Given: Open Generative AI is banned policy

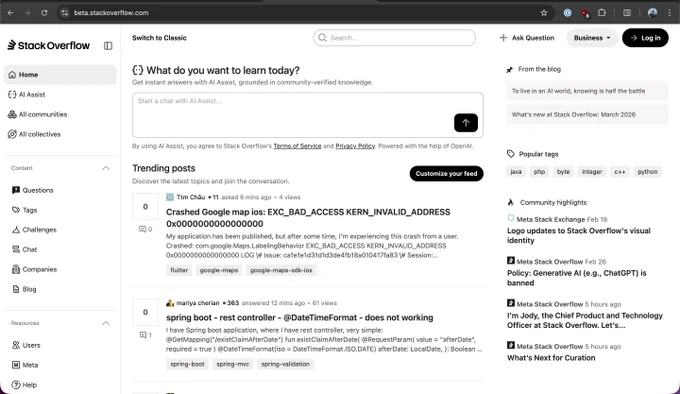Looking at the screenshot, I should [x=576, y=278].
